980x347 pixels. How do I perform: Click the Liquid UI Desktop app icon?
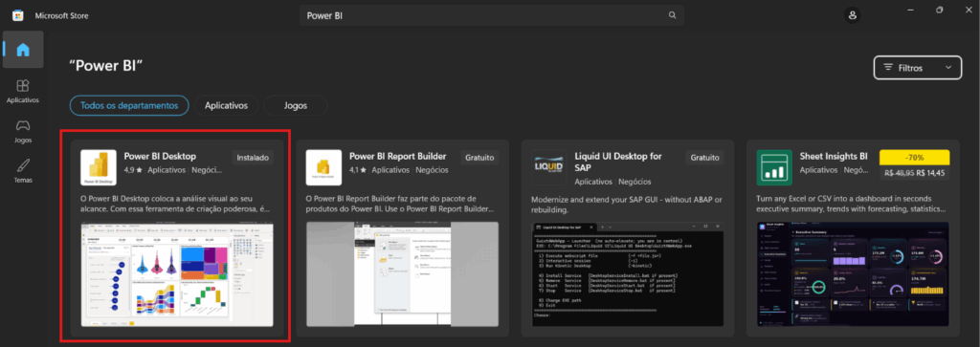click(548, 168)
